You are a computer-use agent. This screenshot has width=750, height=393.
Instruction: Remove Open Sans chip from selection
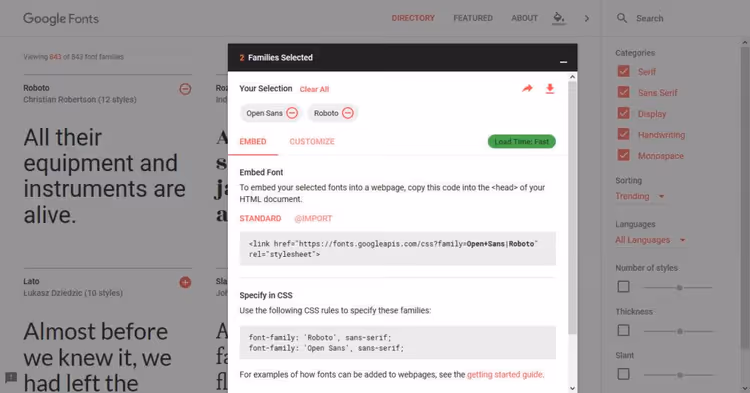click(292, 113)
